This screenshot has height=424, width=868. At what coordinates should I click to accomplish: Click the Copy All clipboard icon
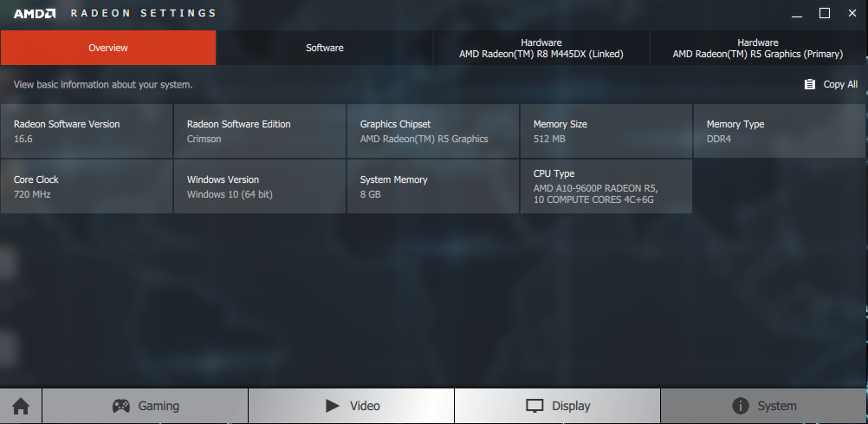[809, 84]
